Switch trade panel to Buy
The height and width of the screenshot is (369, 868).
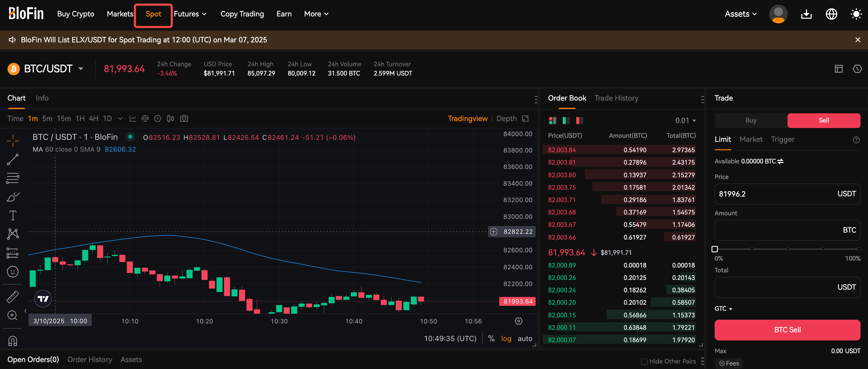click(x=751, y=120)
